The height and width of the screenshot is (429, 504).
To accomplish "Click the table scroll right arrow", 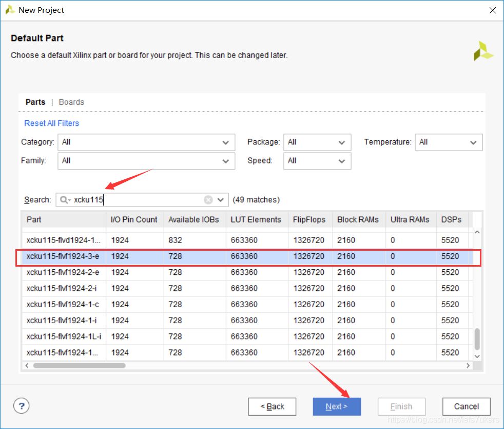I will (468, 366).
